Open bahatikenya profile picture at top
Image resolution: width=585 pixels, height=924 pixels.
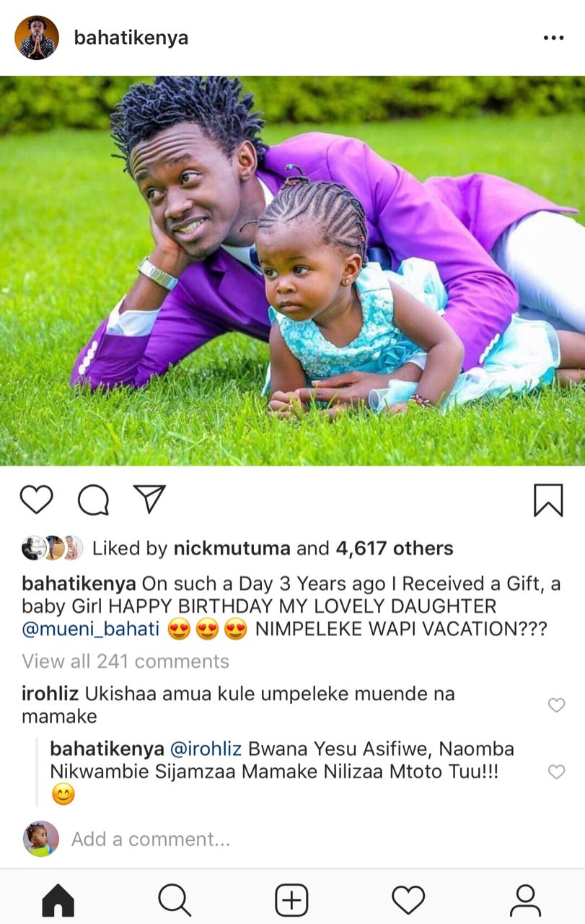point(37,38)
